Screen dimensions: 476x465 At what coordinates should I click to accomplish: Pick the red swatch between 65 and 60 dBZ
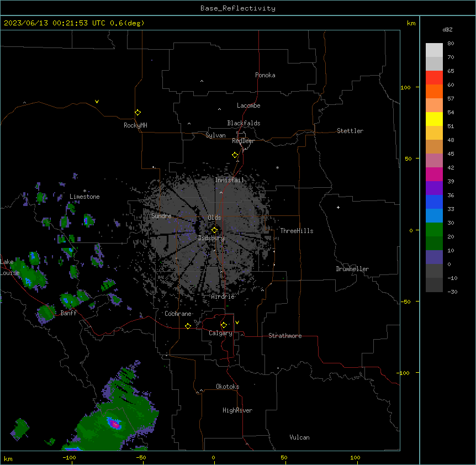tap(434, 78)
